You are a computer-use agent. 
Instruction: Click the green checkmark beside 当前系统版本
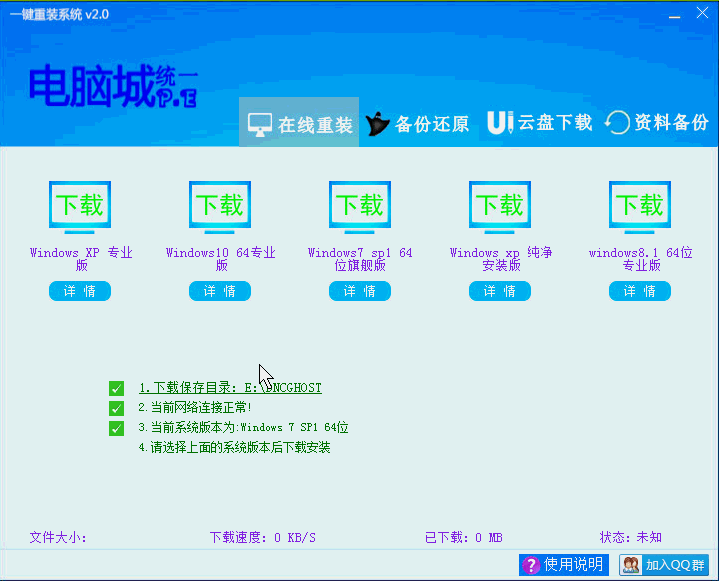click(116, 428)
